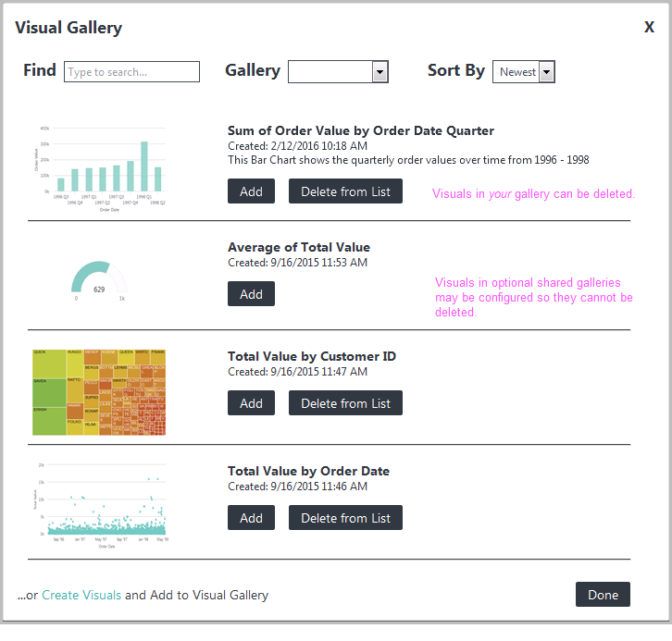Confirm with the Done button
The height and width of the screenshot is (641, 672).
click(x=603, y=595)
